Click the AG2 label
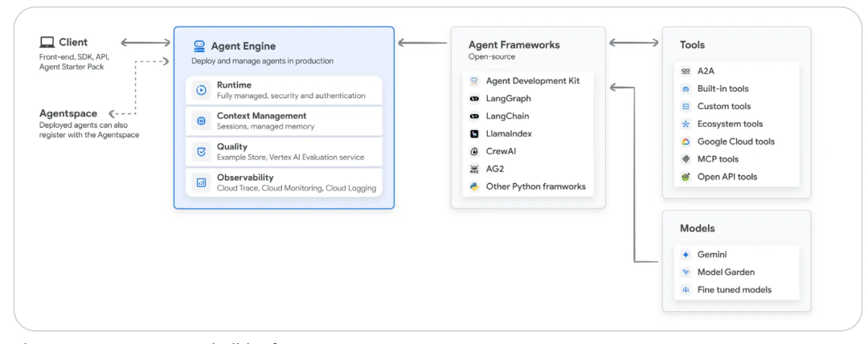 coord(495,169)
